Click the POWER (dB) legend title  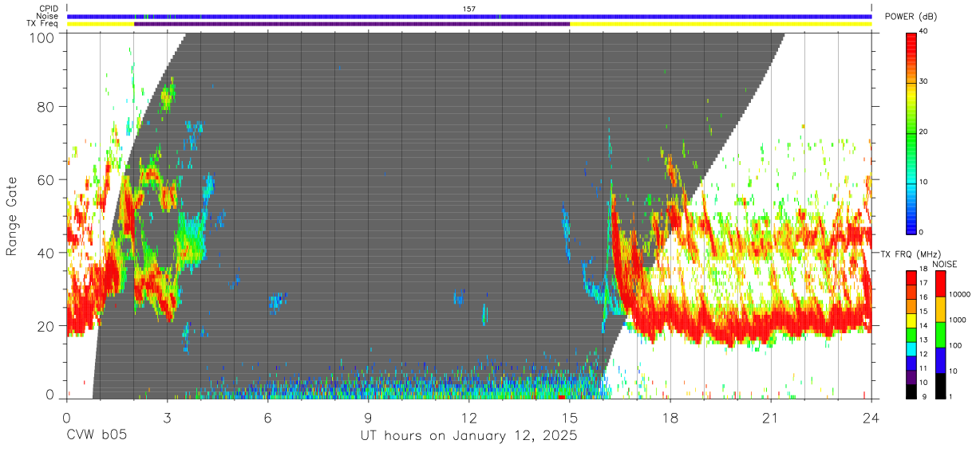coord(911,17)
